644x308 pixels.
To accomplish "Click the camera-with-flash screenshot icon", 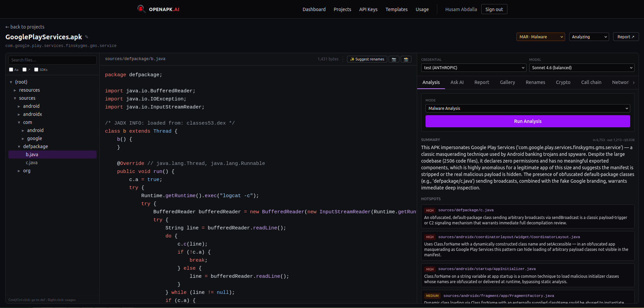I will (406, 59).
